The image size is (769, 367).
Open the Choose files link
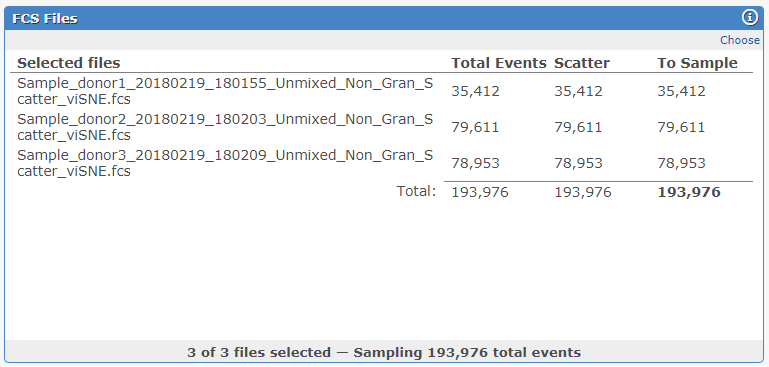coord(740,40)
